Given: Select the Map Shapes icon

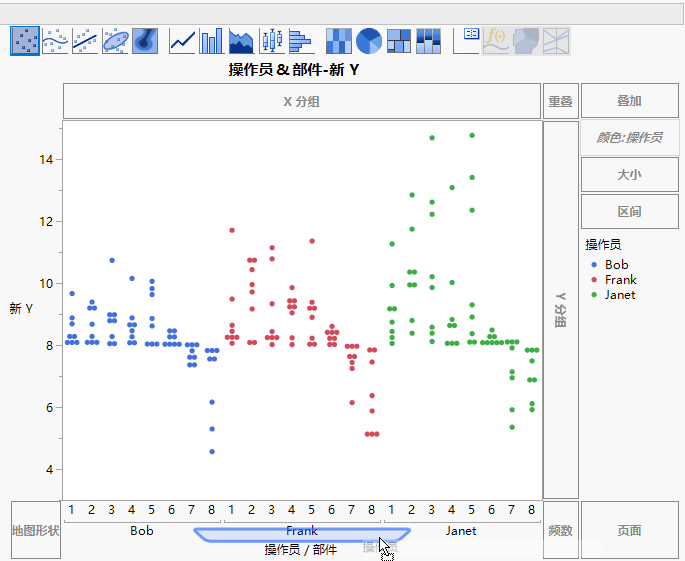Looking at the screenshot, I should [526, 41].
